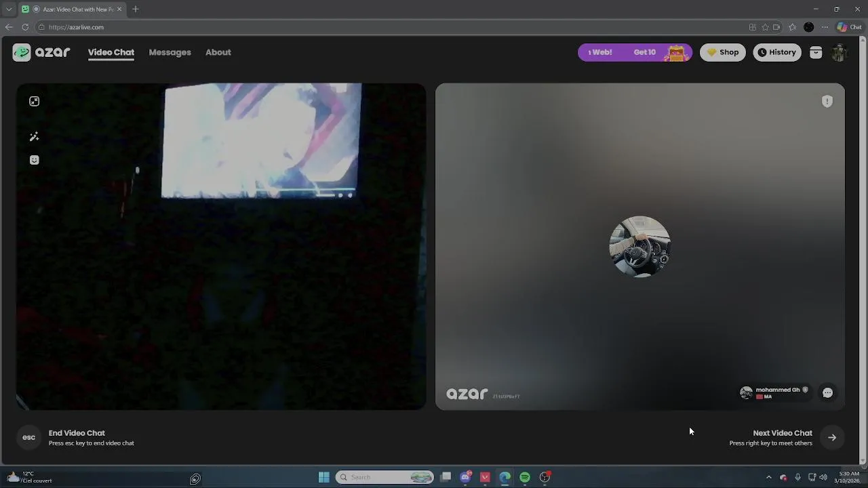Open Microsoft Edge from the taskbar

pos(505,477)
